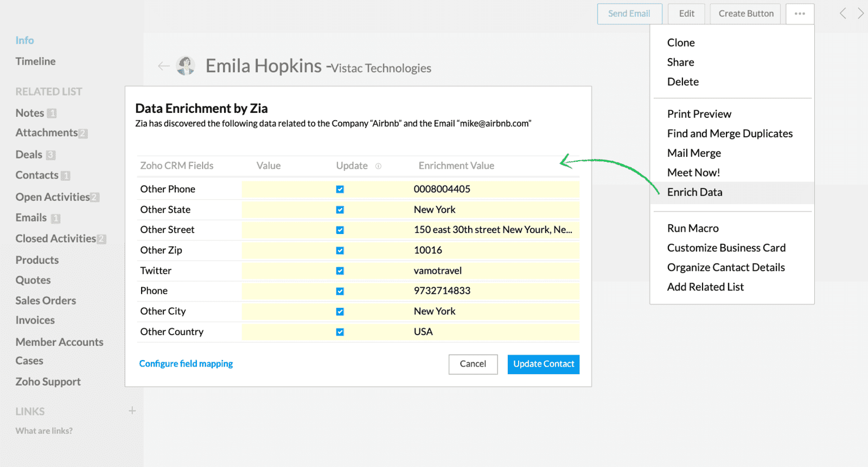This screenshot has height=467, width=868.
Task: Open Invoices related list
Action: pyautogui.click(x=35, y=320)
